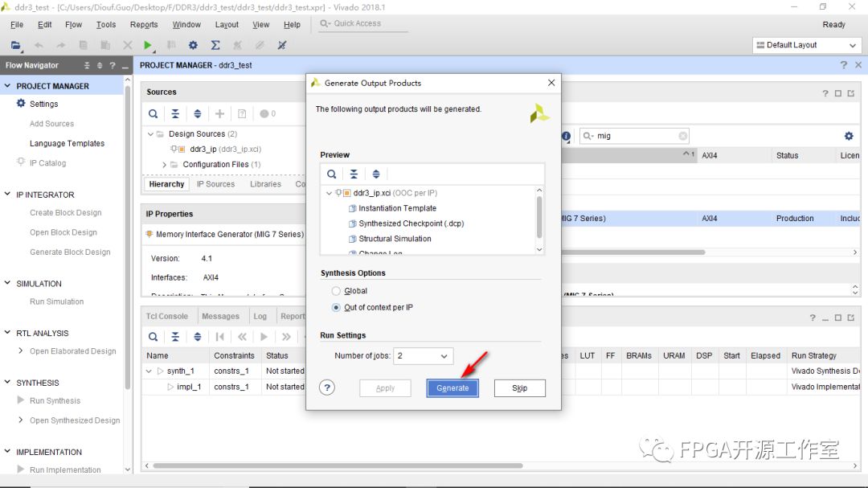Open the Reports menu
The image size is (868, 488).
(144, 25)
